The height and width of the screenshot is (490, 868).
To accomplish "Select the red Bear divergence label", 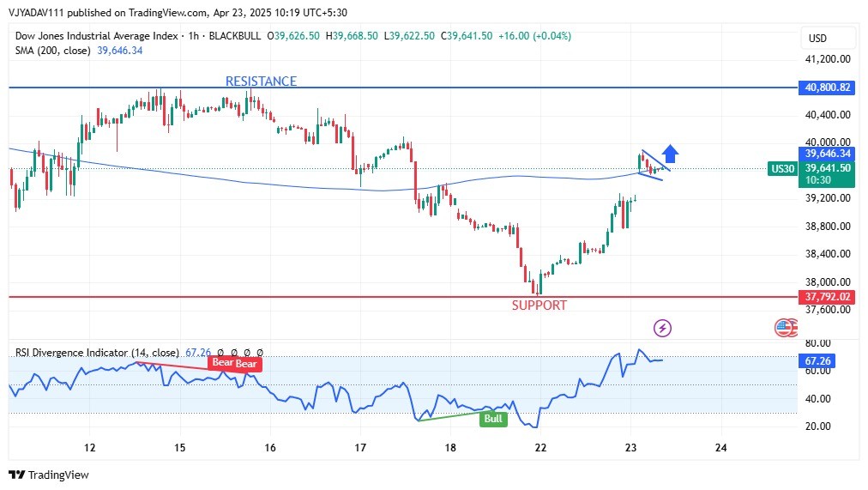I will pos(234,363).
